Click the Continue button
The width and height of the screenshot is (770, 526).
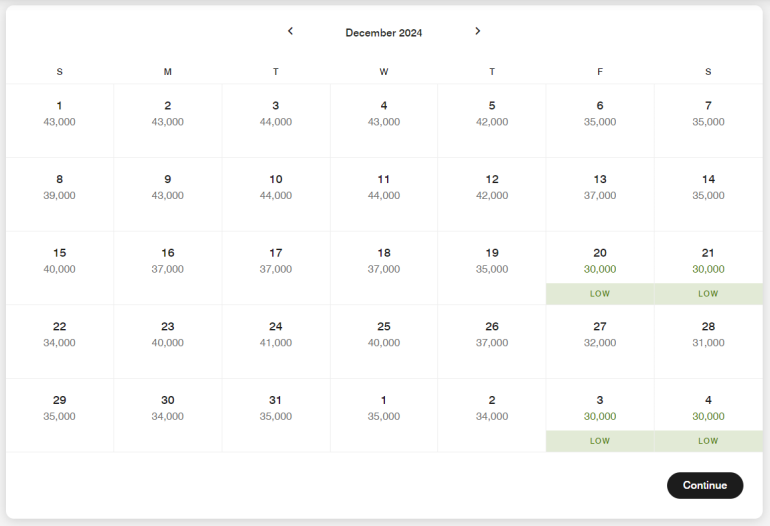[x=704, y=485]
